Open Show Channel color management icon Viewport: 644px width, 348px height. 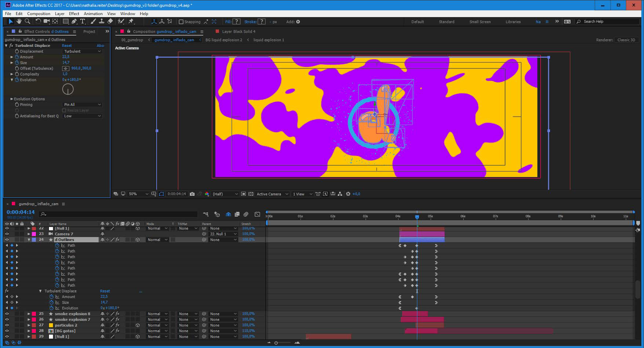[x=207, y=194]
